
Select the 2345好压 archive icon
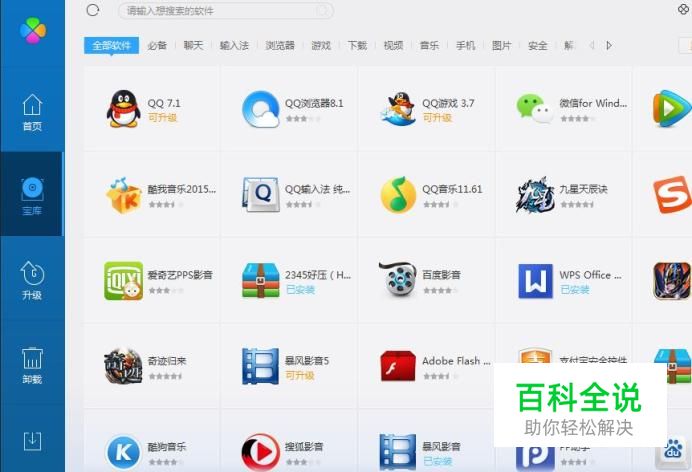click(260, 281)
